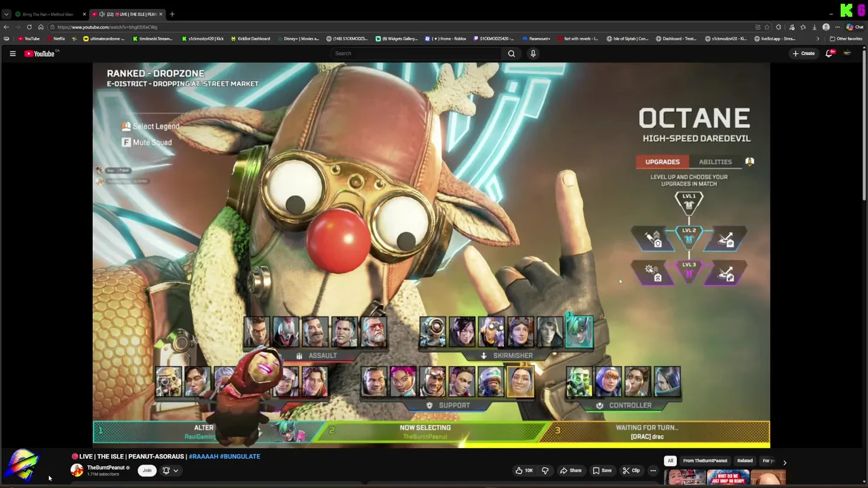Open browser profile avatar
Viewport: 868px width, 488px height.
(826, 27)
